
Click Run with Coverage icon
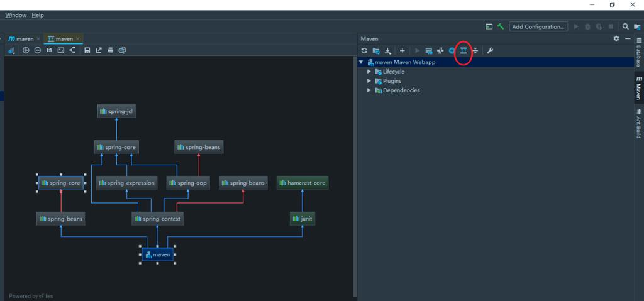(x=599, y=26)
